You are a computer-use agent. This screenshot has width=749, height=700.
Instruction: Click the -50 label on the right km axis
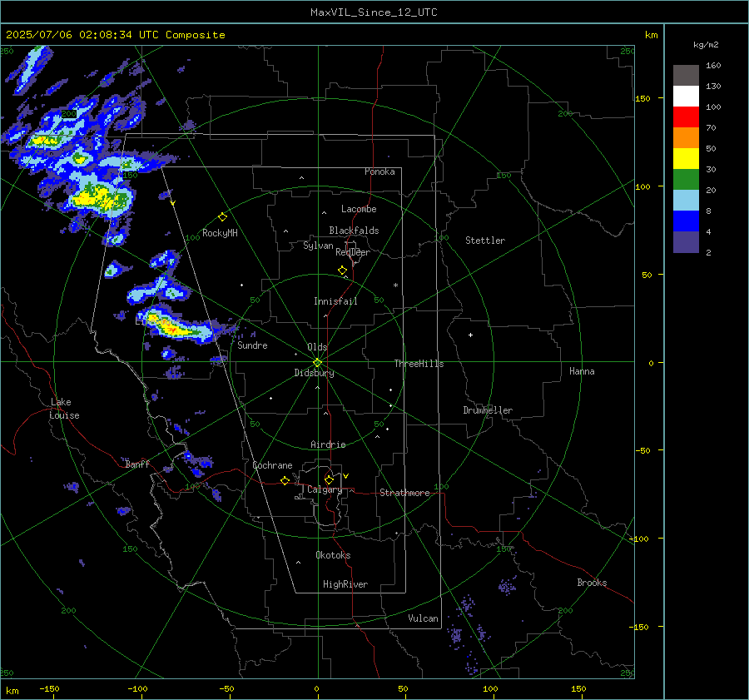[x=644, y=450]
